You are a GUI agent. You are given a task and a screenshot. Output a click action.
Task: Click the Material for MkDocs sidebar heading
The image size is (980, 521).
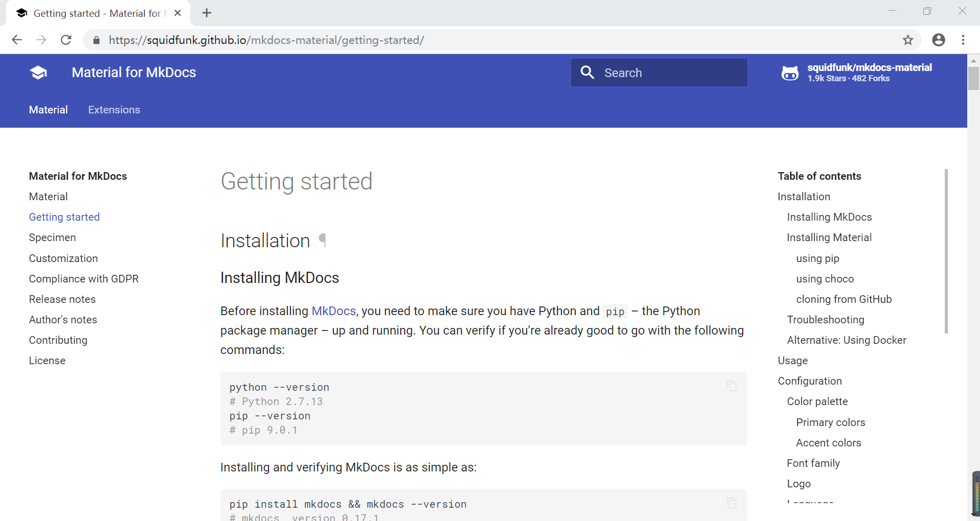click(78, 176)
